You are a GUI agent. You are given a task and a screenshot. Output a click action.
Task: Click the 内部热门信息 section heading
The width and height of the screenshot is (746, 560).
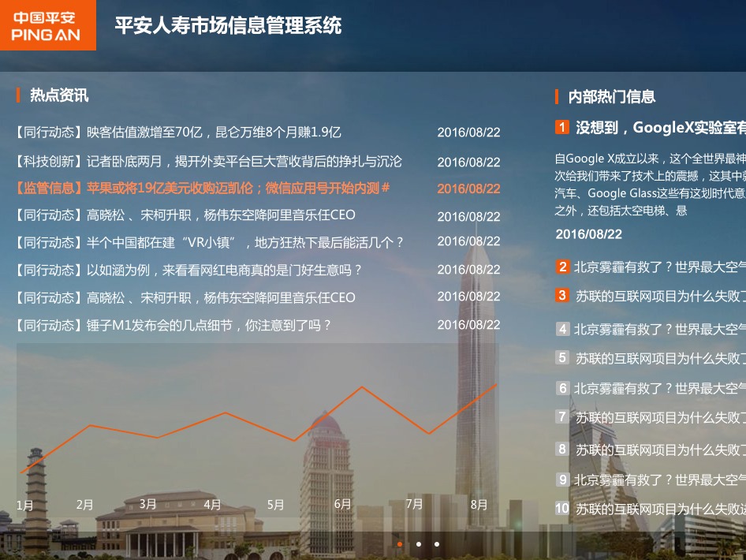point(611,96)
